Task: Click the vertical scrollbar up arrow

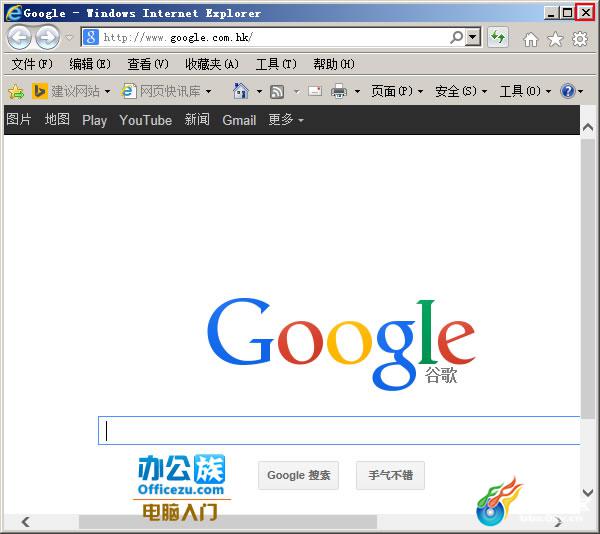Action: pos(588,128)
